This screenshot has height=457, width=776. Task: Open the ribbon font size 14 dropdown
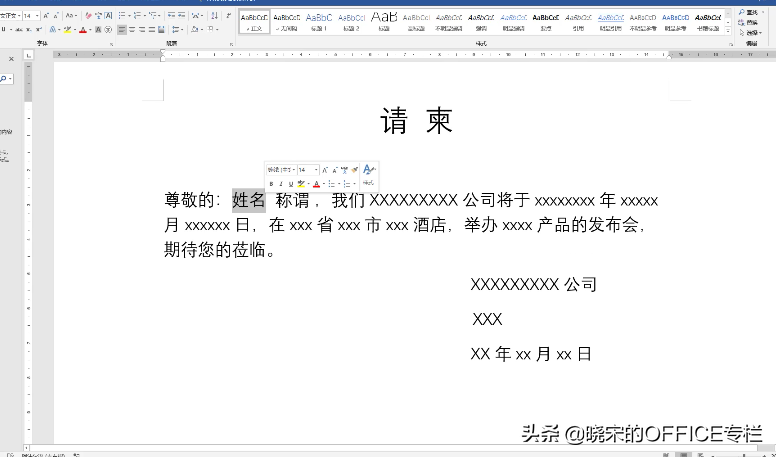point(37,16)
